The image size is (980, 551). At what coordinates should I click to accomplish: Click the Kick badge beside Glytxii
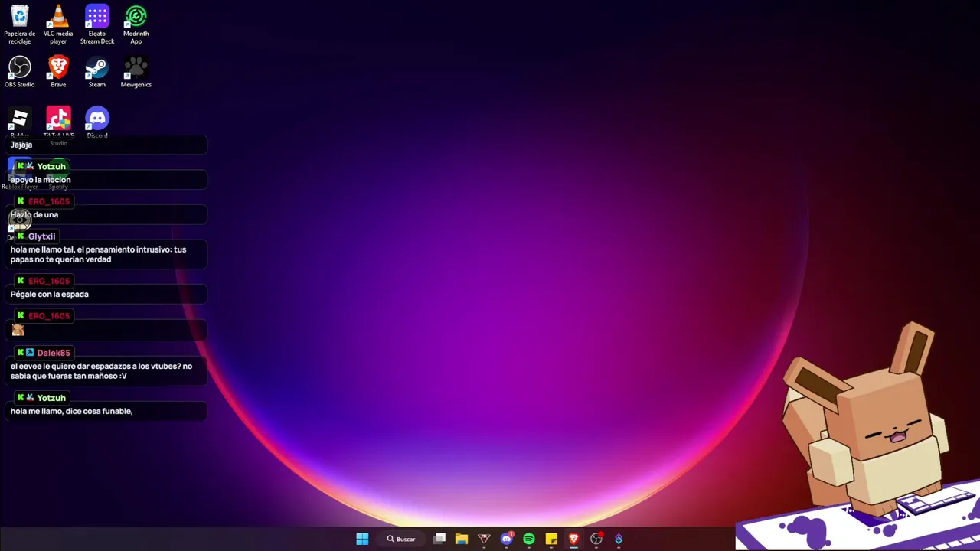click(21, 236)
